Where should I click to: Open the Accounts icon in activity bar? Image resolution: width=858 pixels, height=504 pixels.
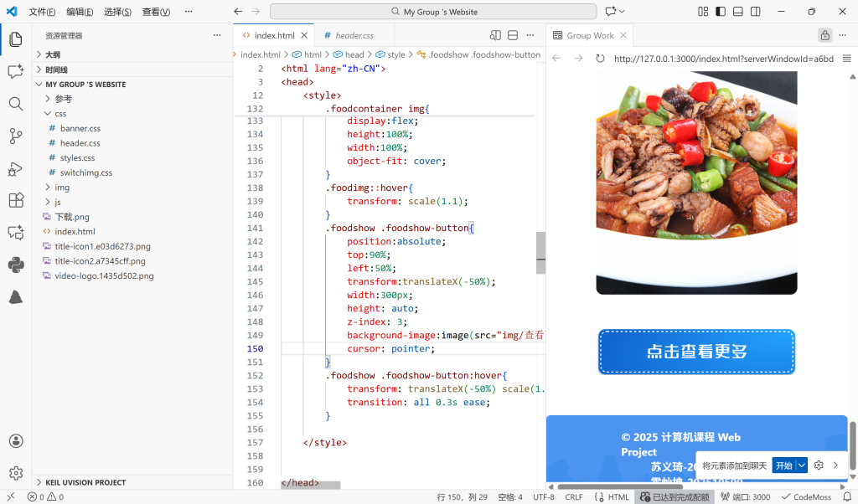coord(15,441)
